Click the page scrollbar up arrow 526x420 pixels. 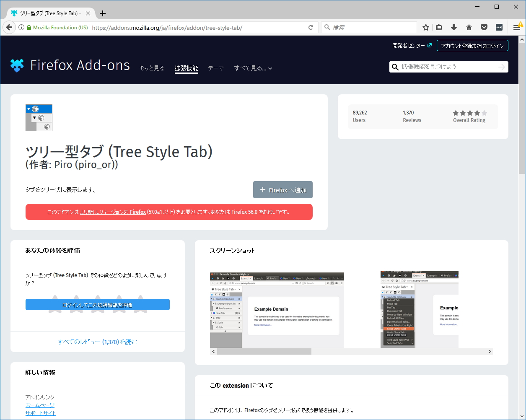522,39
